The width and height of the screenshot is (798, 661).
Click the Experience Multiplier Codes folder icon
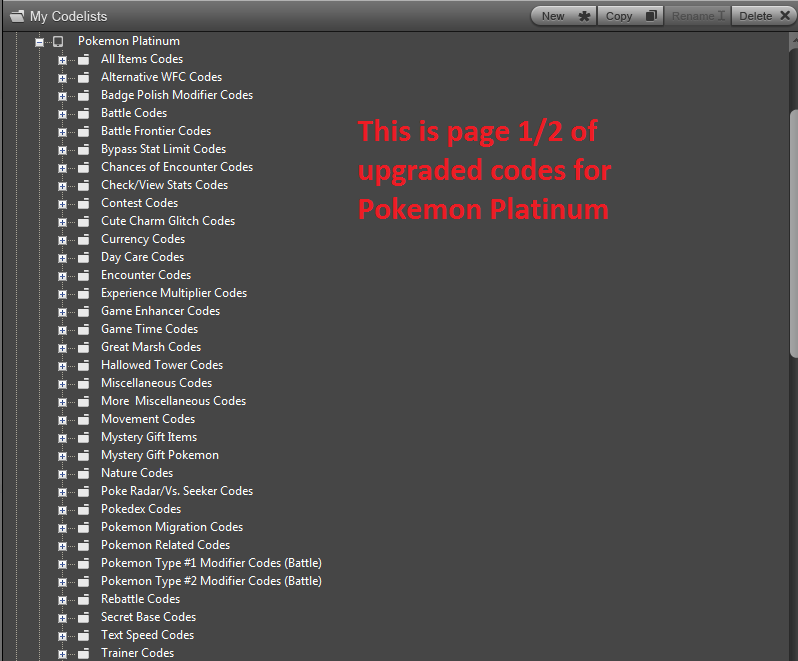coord(83,293)
